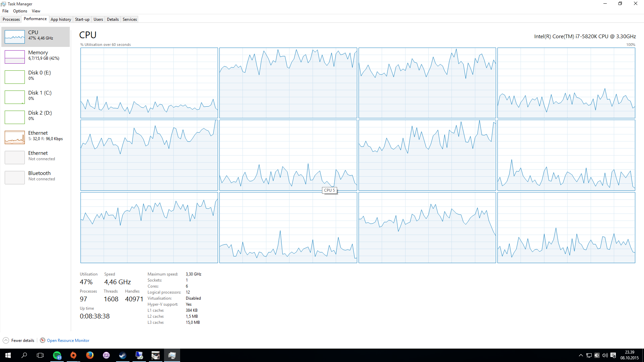Select Disk 0 (E:) in the sidebar
The height and width of the screenshot is (362, 644).
(x=36, y=77)
